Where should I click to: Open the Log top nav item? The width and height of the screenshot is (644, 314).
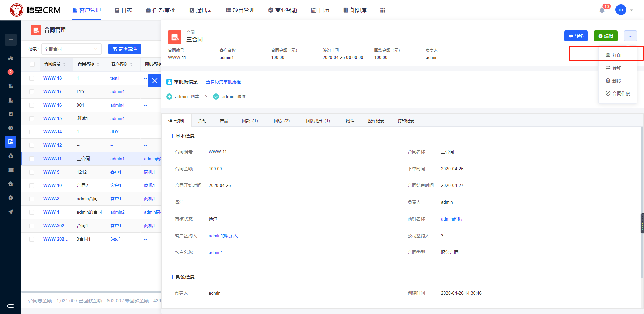click(123, 10)
